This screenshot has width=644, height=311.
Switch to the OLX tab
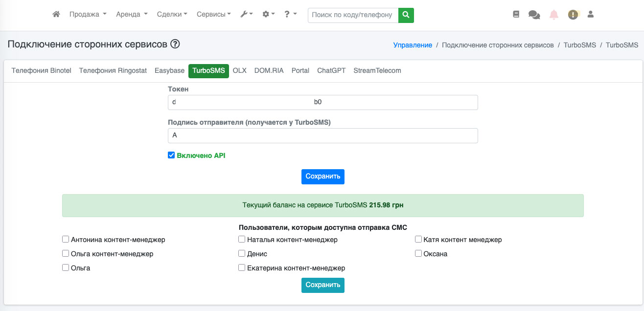(x=239, y=70)
